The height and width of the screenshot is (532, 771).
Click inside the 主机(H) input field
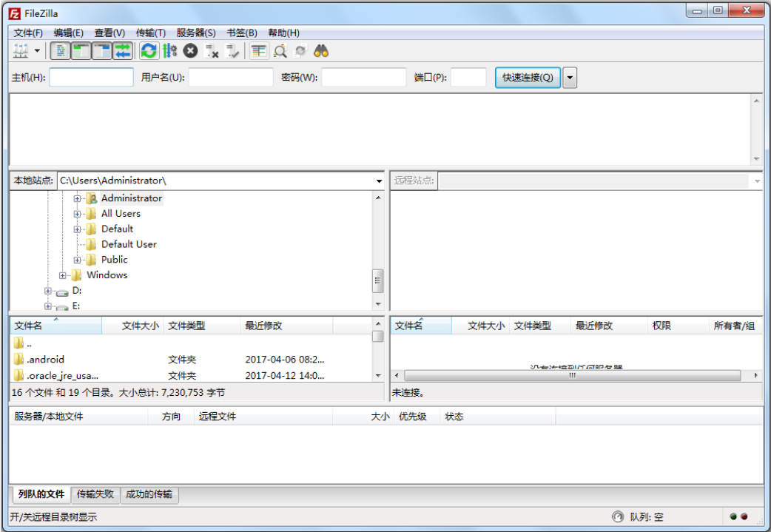click(91, 77)
